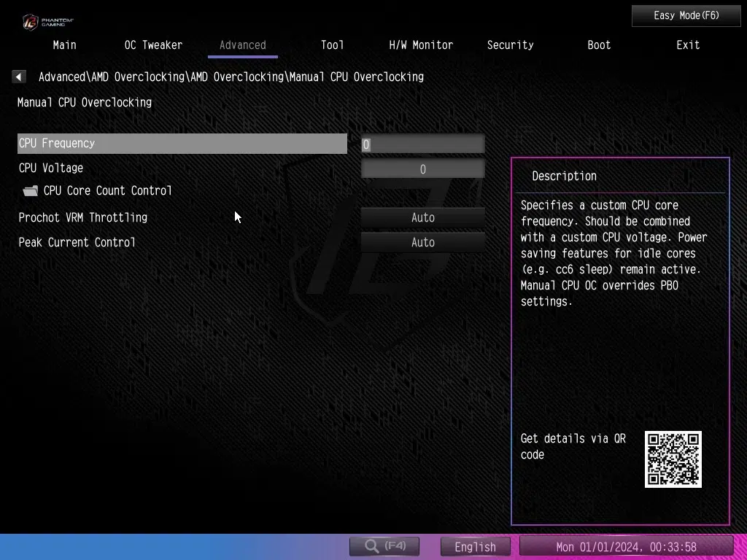Open the CPU Core Count Control folder icon
Viewport: 747px width, 560px height.
click(31, 191)
